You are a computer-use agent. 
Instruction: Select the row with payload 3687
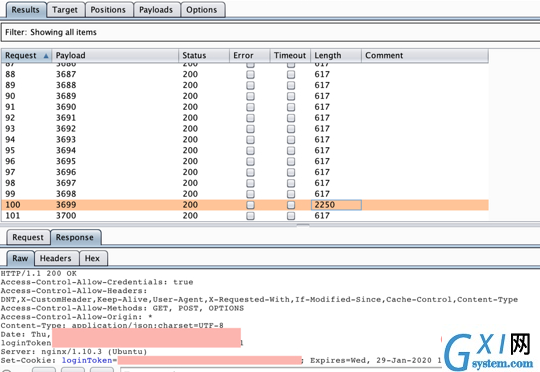click(x=245, y=74)
